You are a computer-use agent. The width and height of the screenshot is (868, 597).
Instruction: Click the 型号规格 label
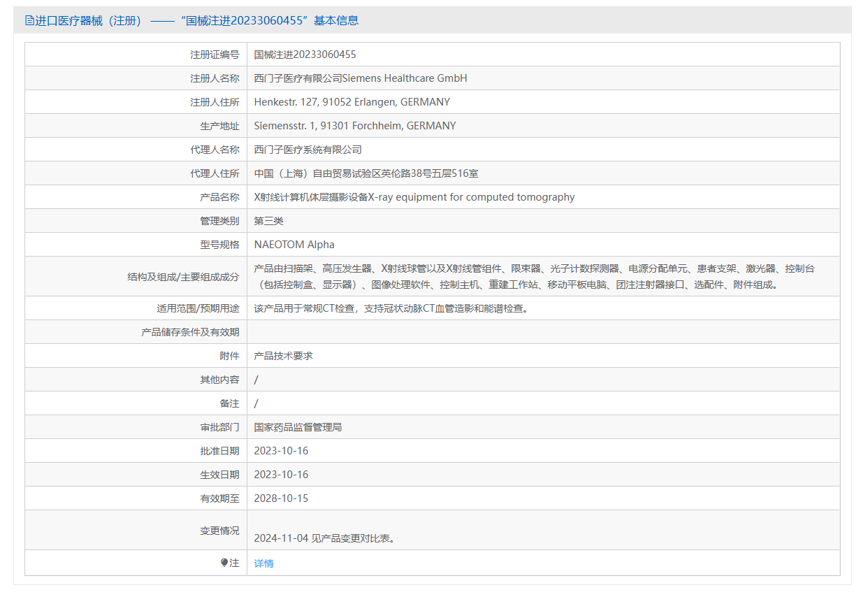pos(219,245)
